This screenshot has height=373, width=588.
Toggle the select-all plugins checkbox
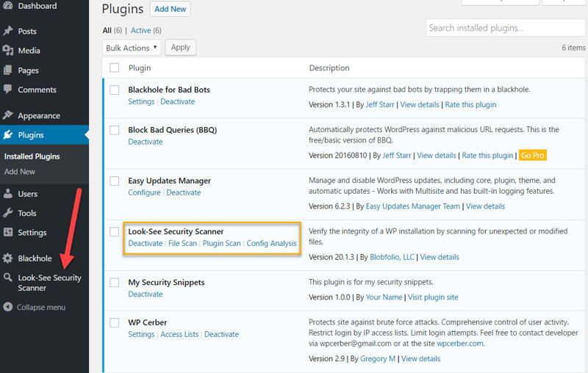coord(115,68)
